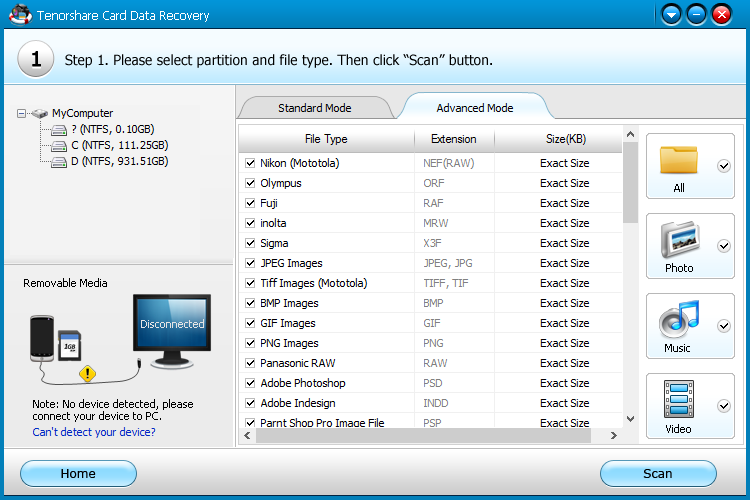
Task: Uncheck the Panasonic RAW checkbox
Action: 250,363
